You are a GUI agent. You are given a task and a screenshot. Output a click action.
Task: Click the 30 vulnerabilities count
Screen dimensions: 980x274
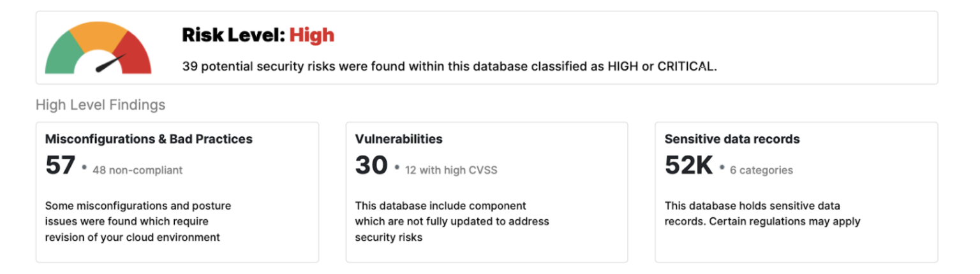pyautogui.click(x=371, y=166)
